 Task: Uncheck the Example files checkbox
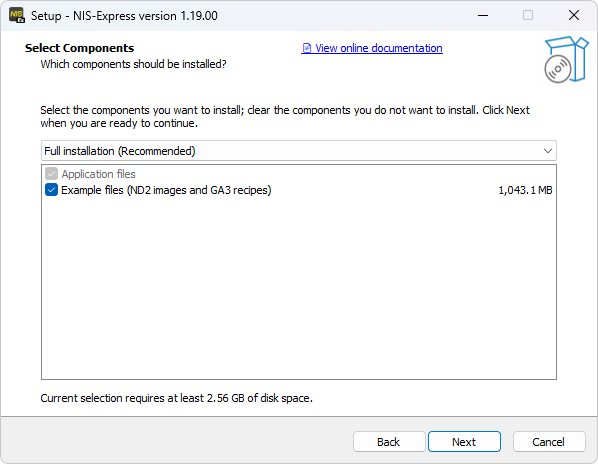51,190
